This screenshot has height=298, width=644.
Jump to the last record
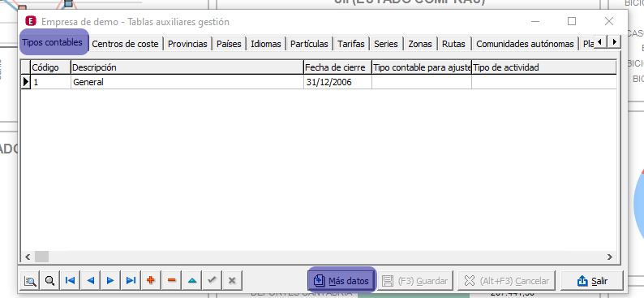pos(131,281)
